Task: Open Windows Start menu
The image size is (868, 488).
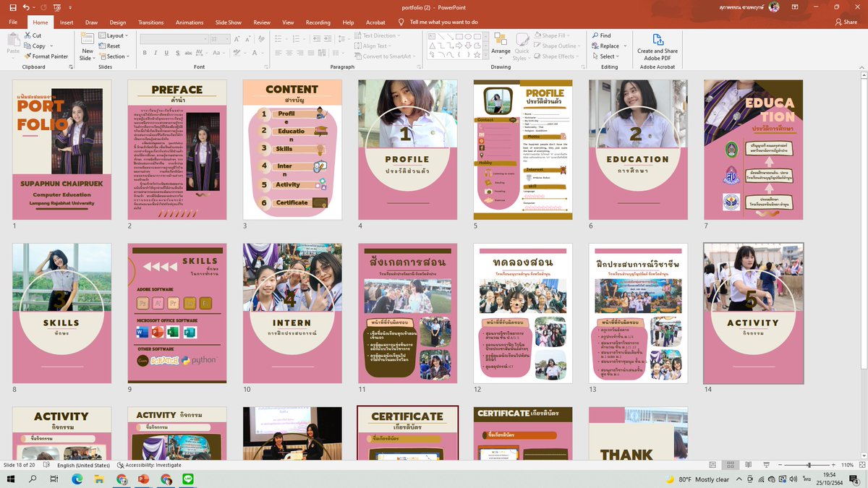Action: click(x=12, y=479)
